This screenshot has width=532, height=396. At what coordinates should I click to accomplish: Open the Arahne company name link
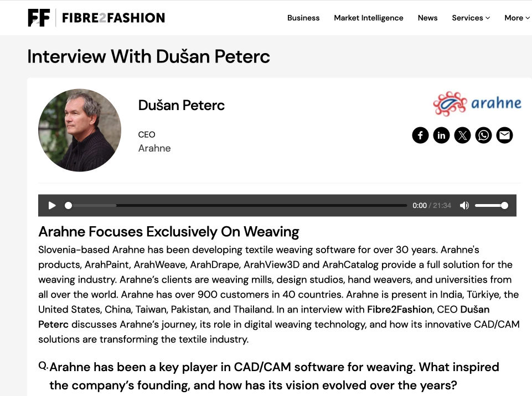click(154, 148)
